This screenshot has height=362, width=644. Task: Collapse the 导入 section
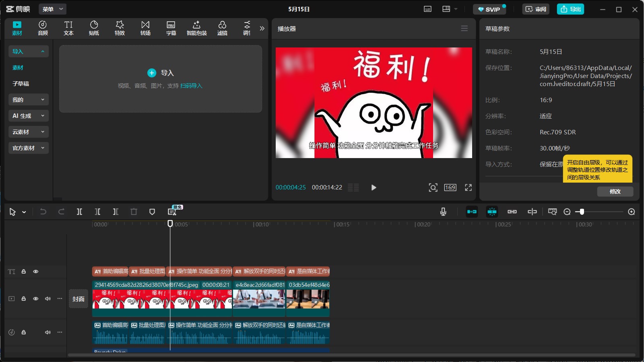tap(29, 51)
